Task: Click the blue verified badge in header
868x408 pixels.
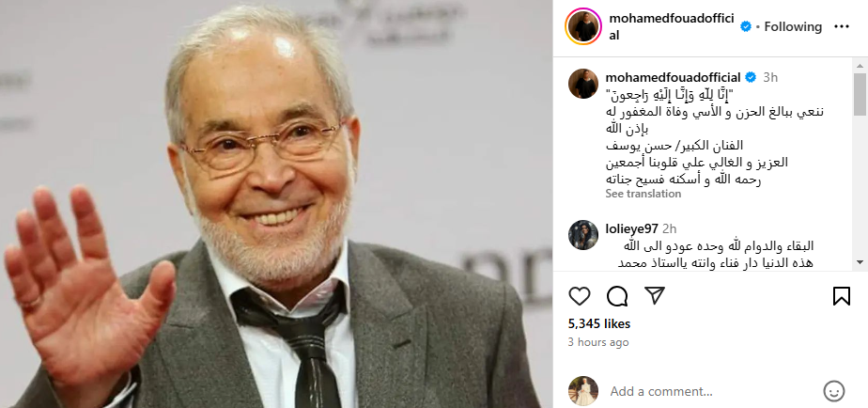Action: (746, 26)
